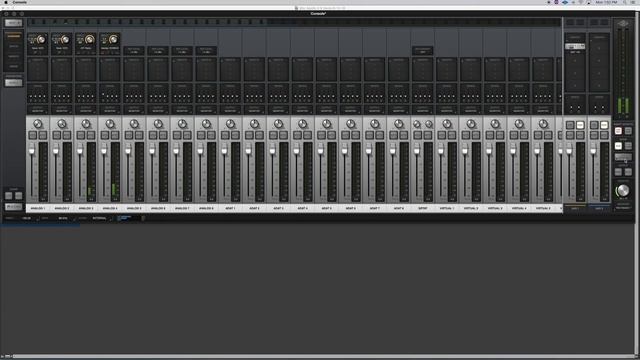Click the Inserts slot panel on ADAT 3

[278, 69]
